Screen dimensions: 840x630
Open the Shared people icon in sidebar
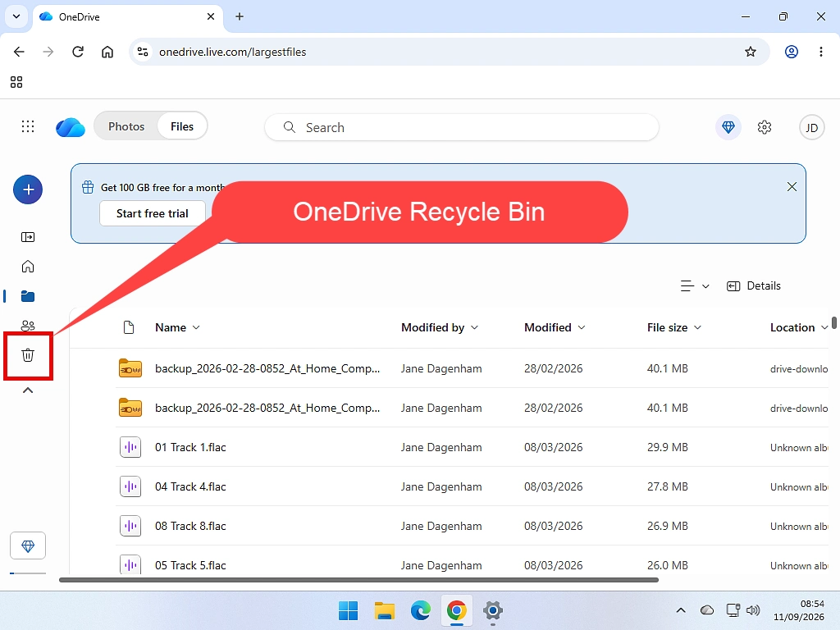pyautogui.click(x=28, y=325)
